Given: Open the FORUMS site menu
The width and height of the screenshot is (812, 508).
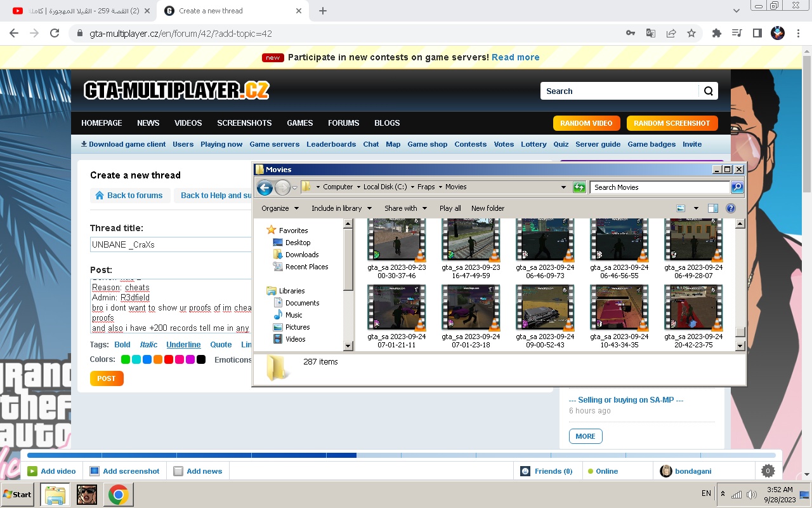Looking at the screenshot, I should click(x=343, y=123).
